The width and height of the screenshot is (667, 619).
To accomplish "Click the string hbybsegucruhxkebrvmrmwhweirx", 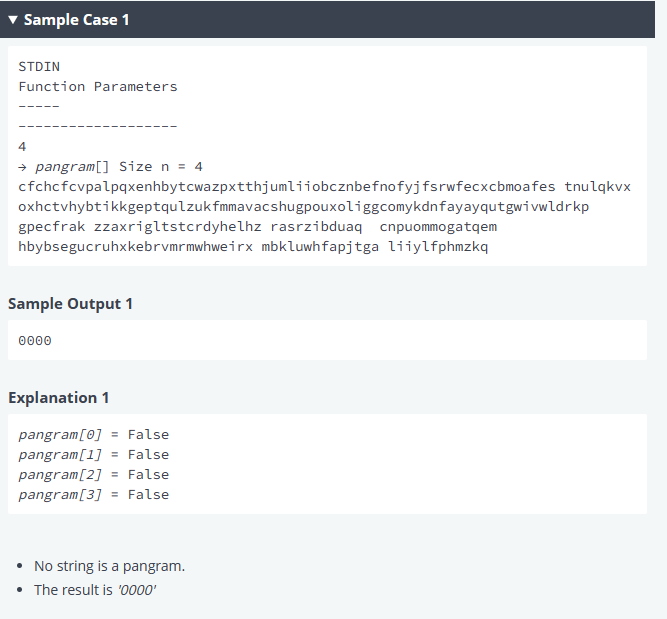I will (136, 247).
